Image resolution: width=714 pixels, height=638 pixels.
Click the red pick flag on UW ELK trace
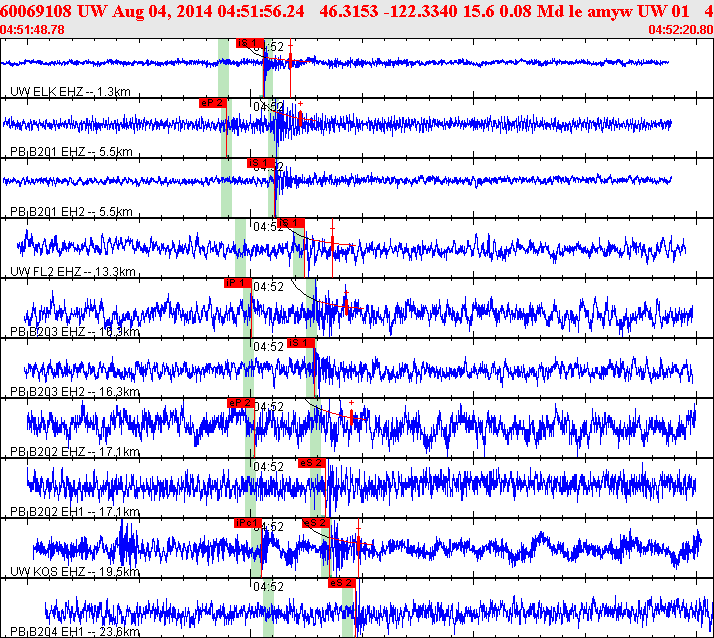[x=249, y=43]
